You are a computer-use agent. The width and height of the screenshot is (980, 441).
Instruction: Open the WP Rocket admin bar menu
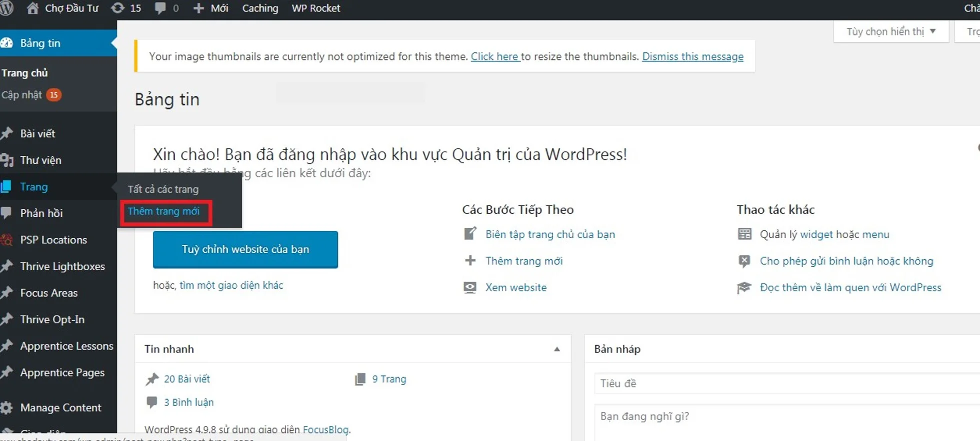pos(316,8)
